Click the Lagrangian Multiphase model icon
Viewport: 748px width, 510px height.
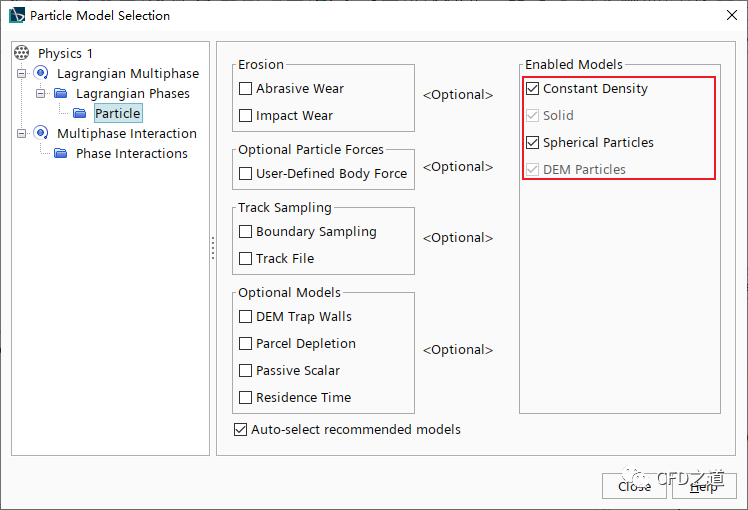point(41,73)
